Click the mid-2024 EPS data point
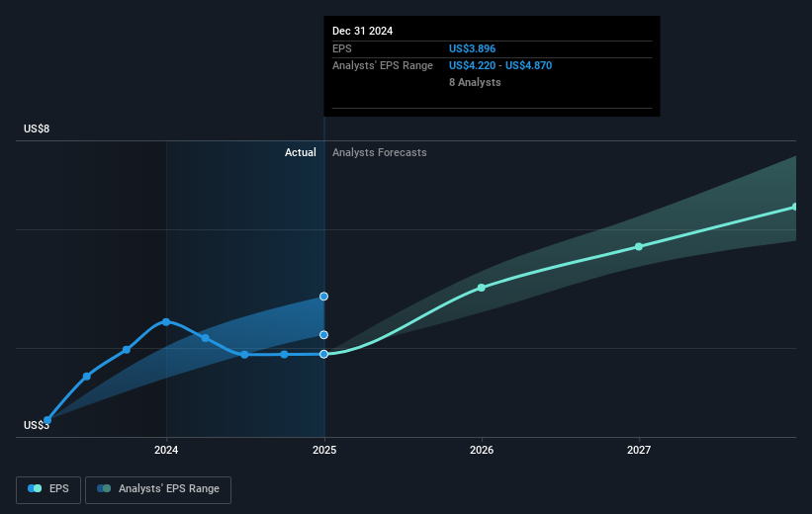812x514 pixels. point(245,355)
